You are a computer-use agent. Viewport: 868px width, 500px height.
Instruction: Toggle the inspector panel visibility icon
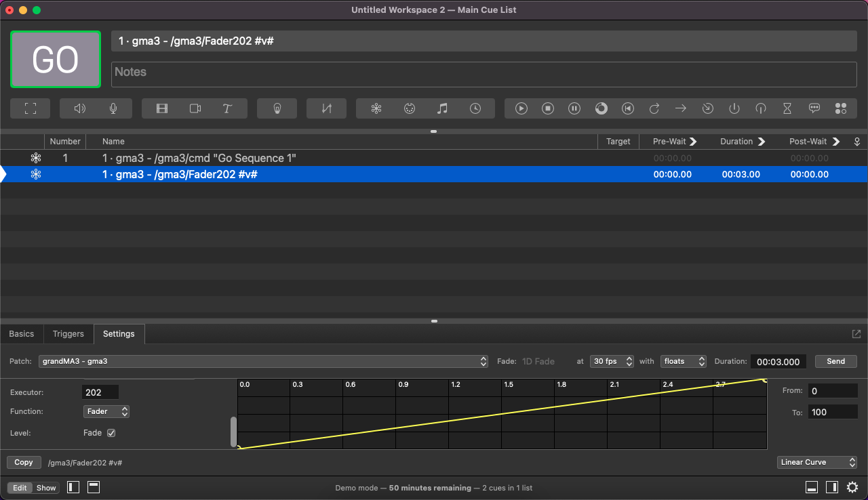click(811, 487)
